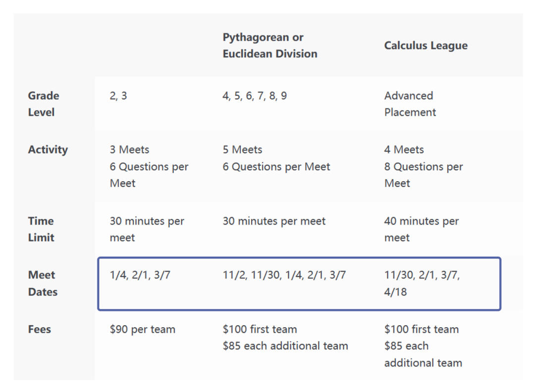The image size is (535, 392).
Task: Click the "$90 per team" fee cell
Action: click(142, 329)
